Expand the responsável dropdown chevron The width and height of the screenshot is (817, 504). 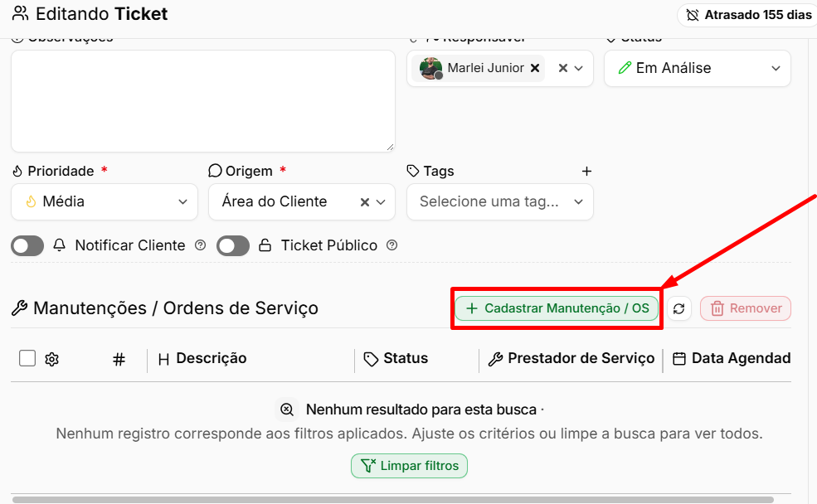[578, 68]
